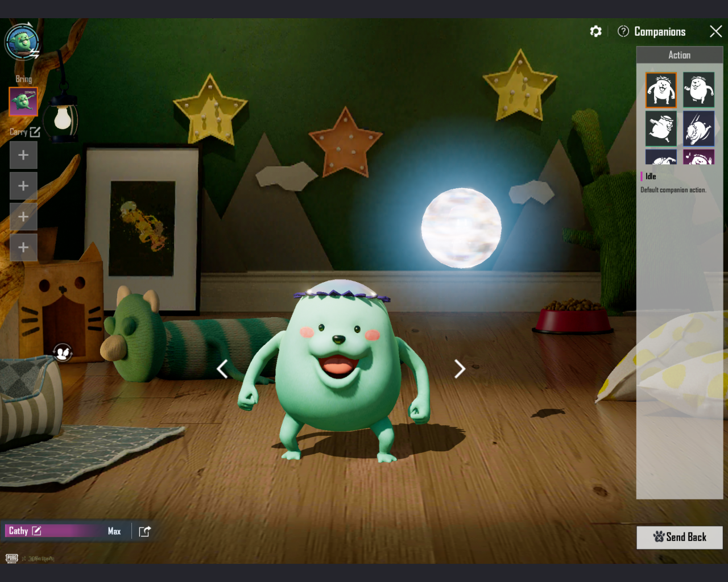Viewport: 728px width, 582px height.
Task: Click the Companions title text
Action: 660,32
